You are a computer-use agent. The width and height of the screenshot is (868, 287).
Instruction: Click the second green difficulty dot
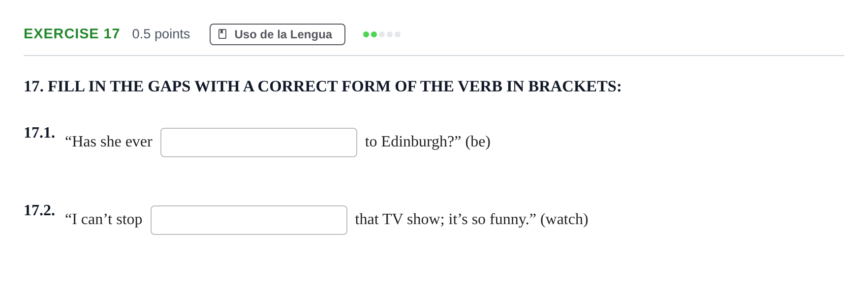point(374,34)
